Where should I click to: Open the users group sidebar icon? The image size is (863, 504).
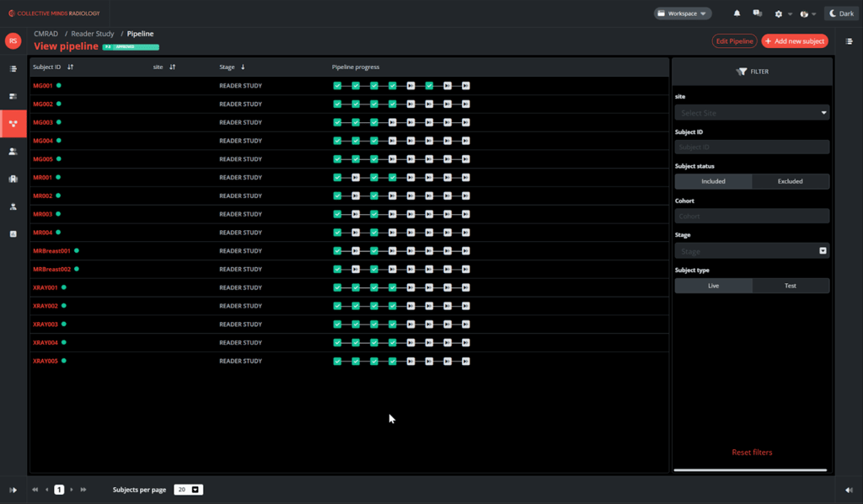[x=13, y=152]
